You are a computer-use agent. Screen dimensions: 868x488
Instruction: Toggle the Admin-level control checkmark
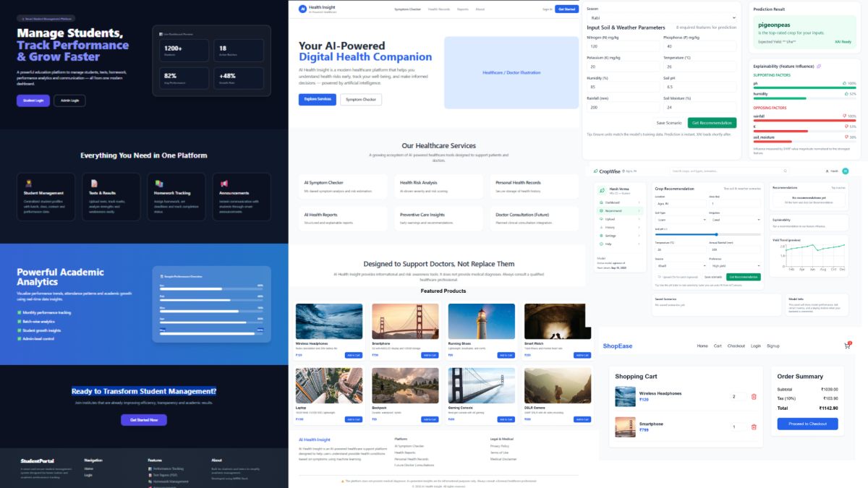[x=19, y=338]
